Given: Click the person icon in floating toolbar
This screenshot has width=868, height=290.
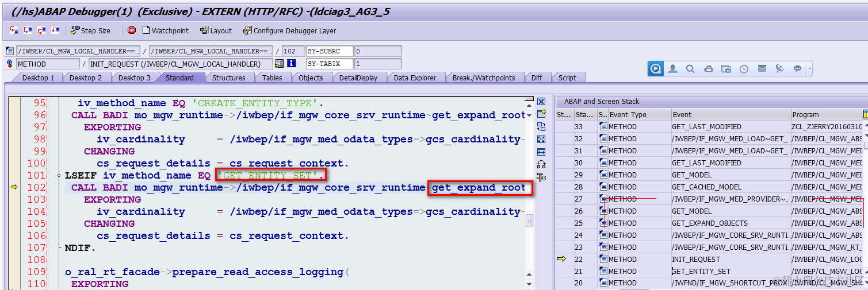Looking at the screenshot, I should (x=672, y=69).
